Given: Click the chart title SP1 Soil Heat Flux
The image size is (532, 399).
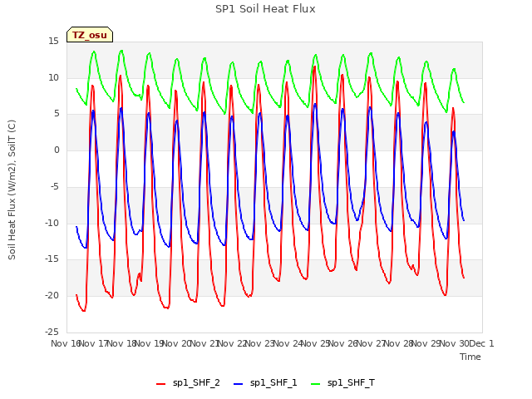Looking at the screenshot, I should tap(265, 9).
